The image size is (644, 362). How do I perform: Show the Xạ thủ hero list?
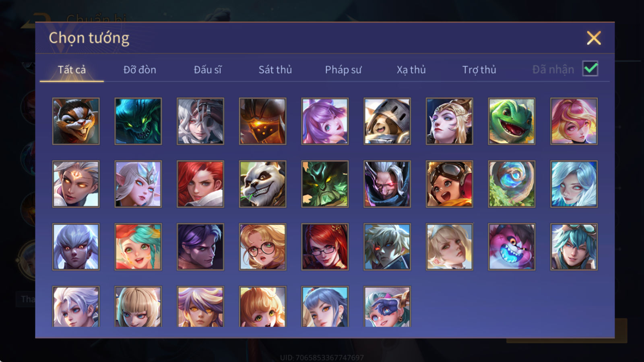pos(411,70)
